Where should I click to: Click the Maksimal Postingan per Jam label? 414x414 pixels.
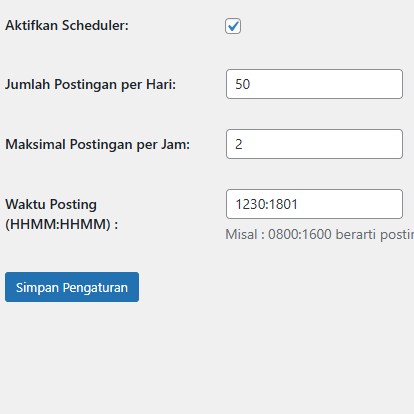(97, 145)
